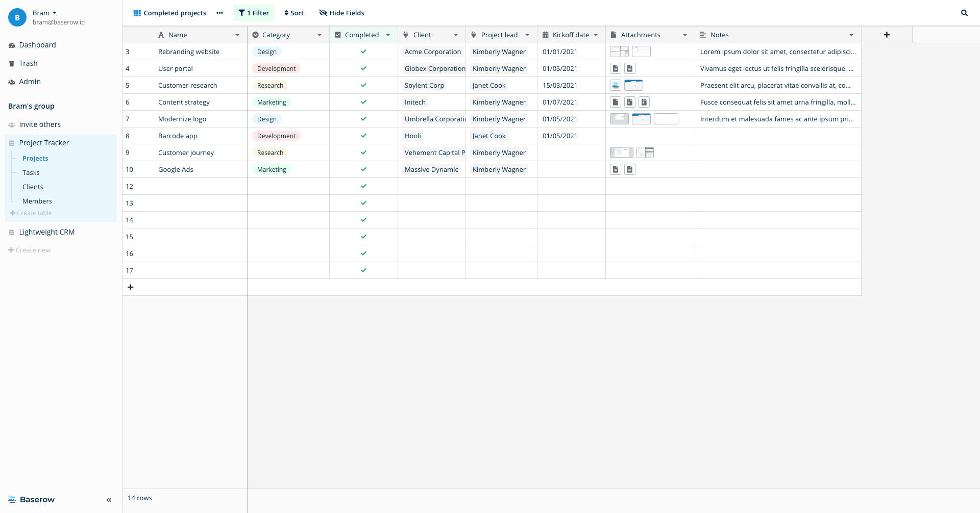The width and height of the screenshot is (980, 513).
Task: Open the Trash from the sidebar
Action: coord(28,63)
